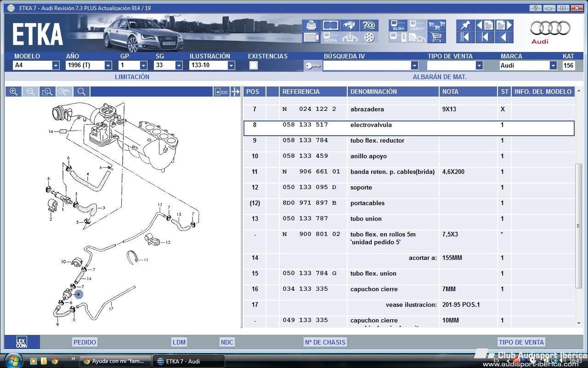Click the wheel rim icon

pyautogui.click(x=369, y=37)
